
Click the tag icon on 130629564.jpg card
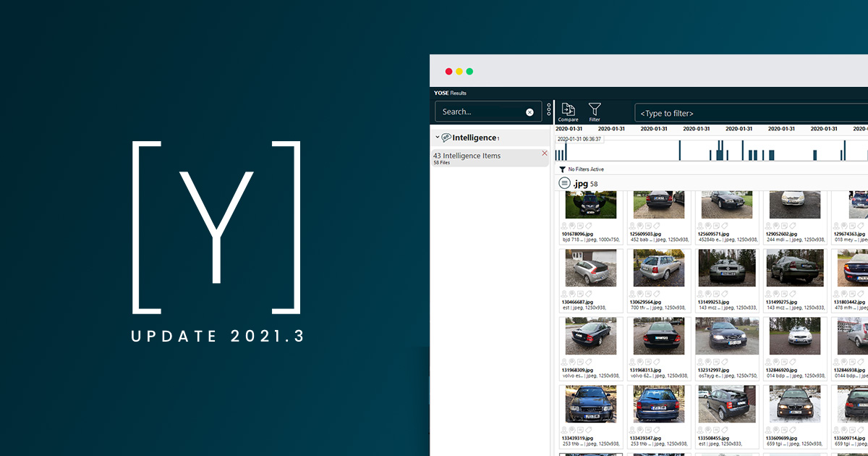(658, 294)
